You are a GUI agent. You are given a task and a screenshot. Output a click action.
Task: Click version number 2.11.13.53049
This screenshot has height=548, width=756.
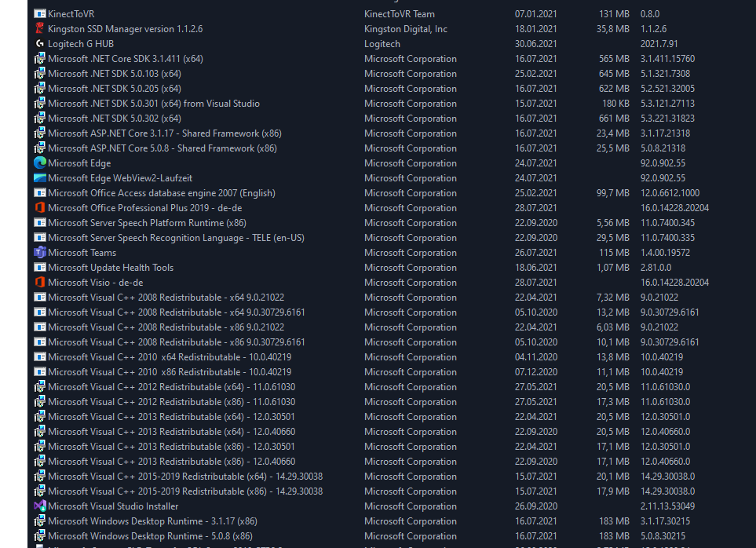click(668, 506)
